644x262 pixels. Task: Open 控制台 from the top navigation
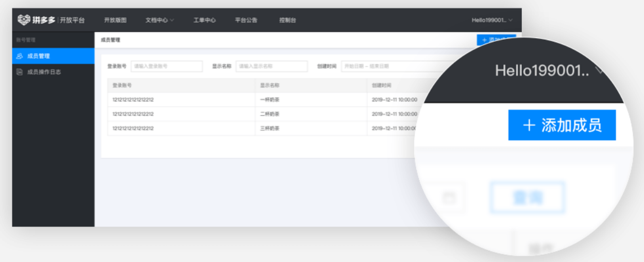287,21
